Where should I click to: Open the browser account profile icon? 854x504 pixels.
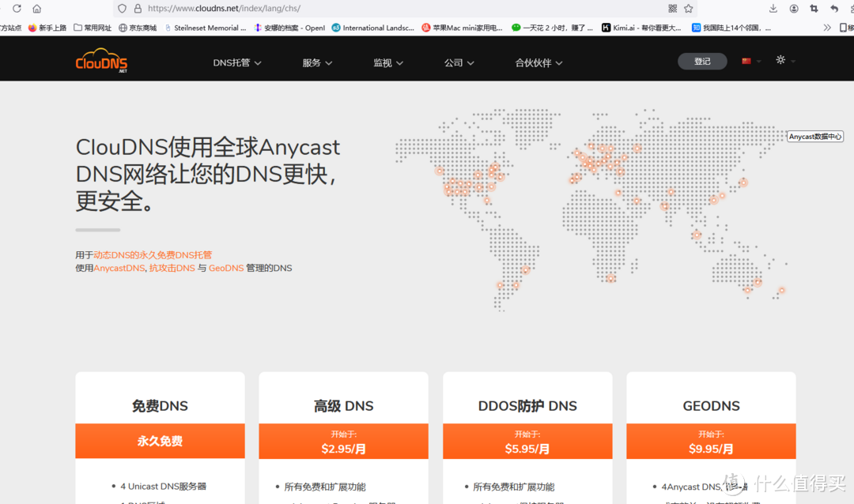794,9
